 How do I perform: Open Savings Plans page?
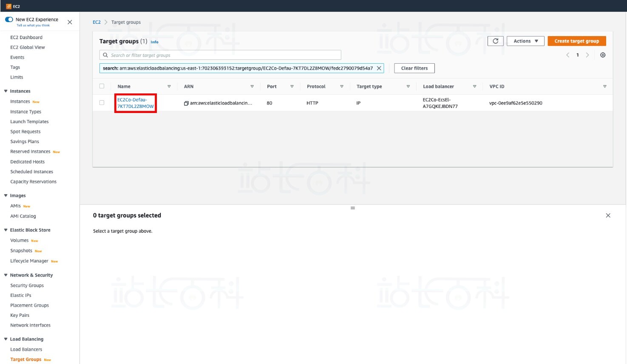(x=25, y=142)
